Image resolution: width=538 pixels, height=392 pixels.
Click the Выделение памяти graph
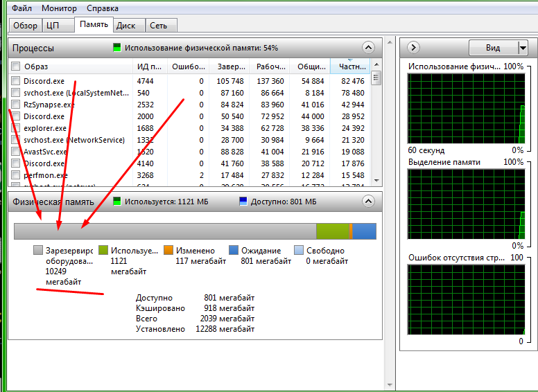pos(467,204)
